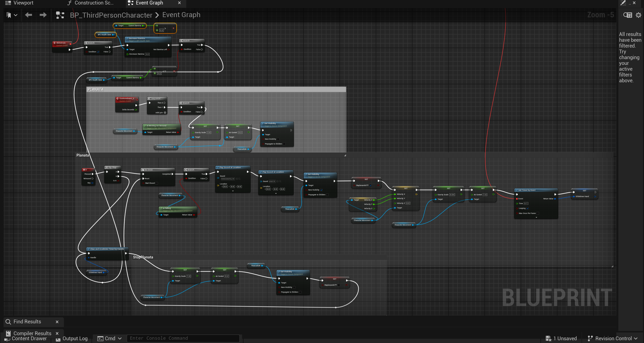The height and width of the screenshot is (343, 644).
Task: Use selected asset arrow beside wind sound
Action: click(x=277, y=181)
